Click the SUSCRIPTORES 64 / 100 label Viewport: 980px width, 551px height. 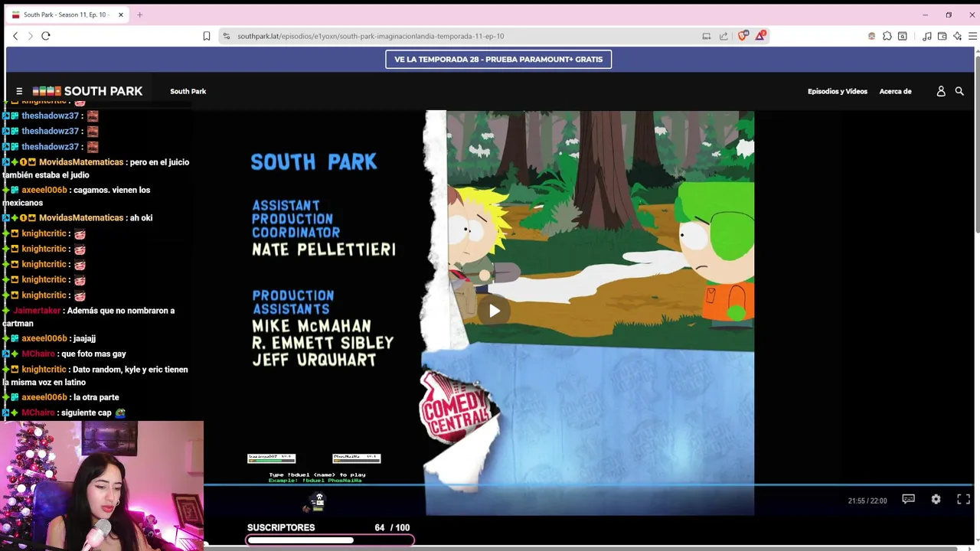[x=328, y=527]
